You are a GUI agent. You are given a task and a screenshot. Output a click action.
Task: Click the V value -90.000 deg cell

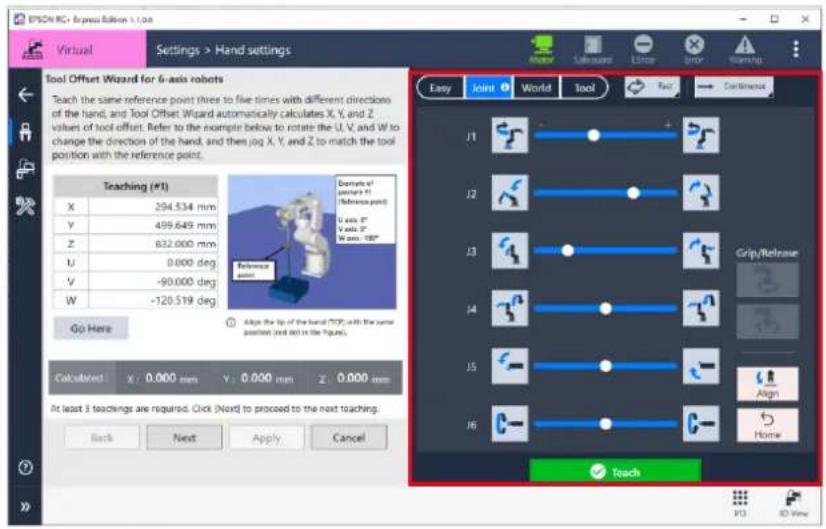pos(153,281)
